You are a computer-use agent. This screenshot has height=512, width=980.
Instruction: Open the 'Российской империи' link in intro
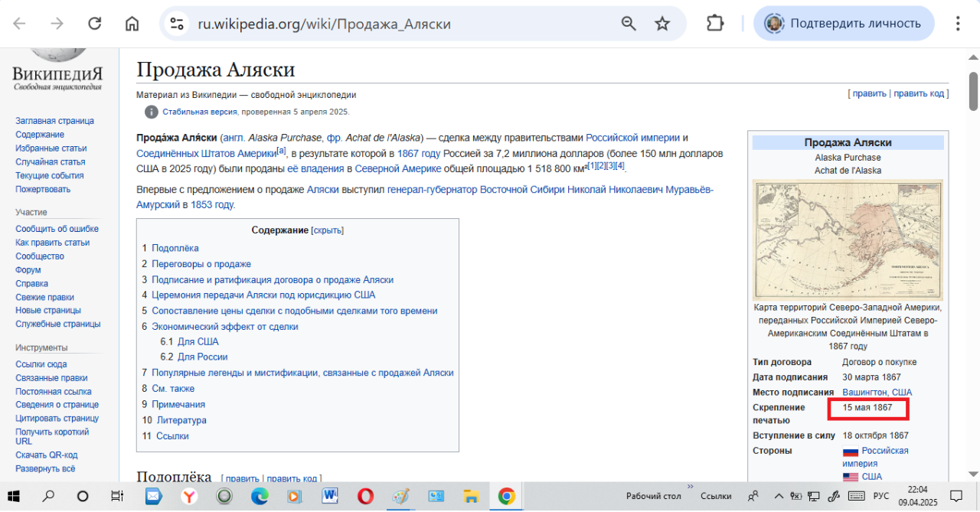(632, 138)
